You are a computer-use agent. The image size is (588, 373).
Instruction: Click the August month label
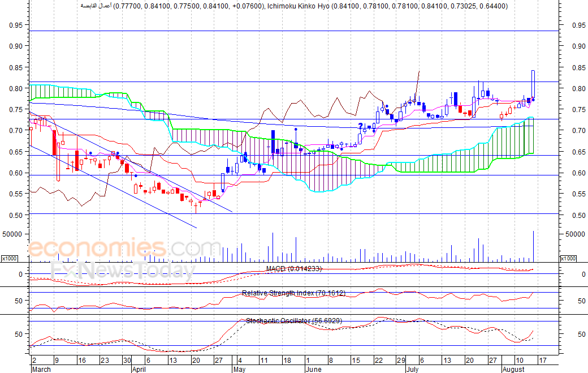point(513,369)
